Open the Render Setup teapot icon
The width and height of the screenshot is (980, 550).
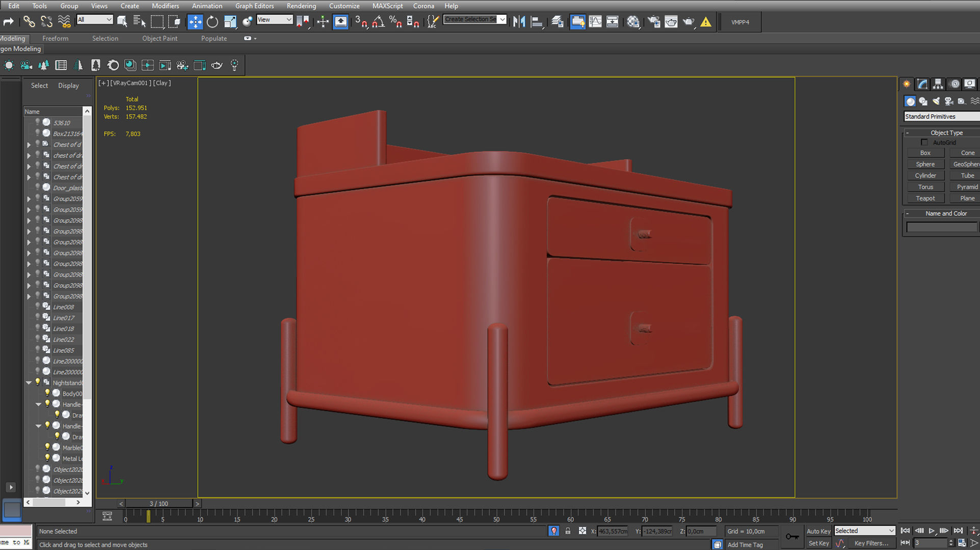(654, 22)
